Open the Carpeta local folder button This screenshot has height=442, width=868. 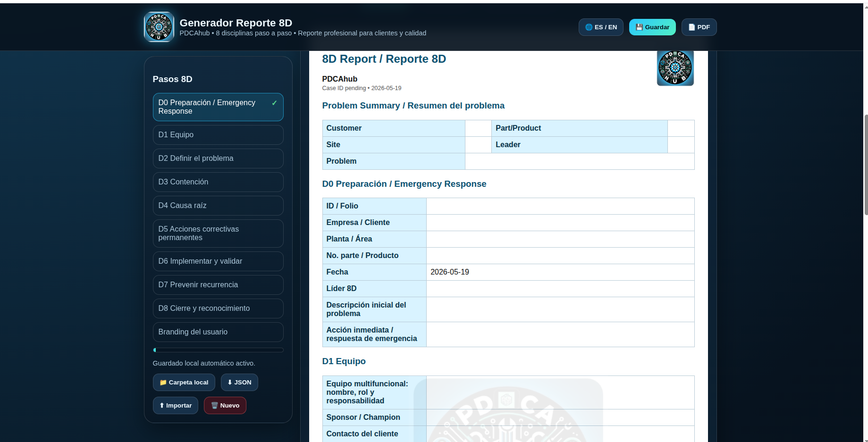[184, 383]
